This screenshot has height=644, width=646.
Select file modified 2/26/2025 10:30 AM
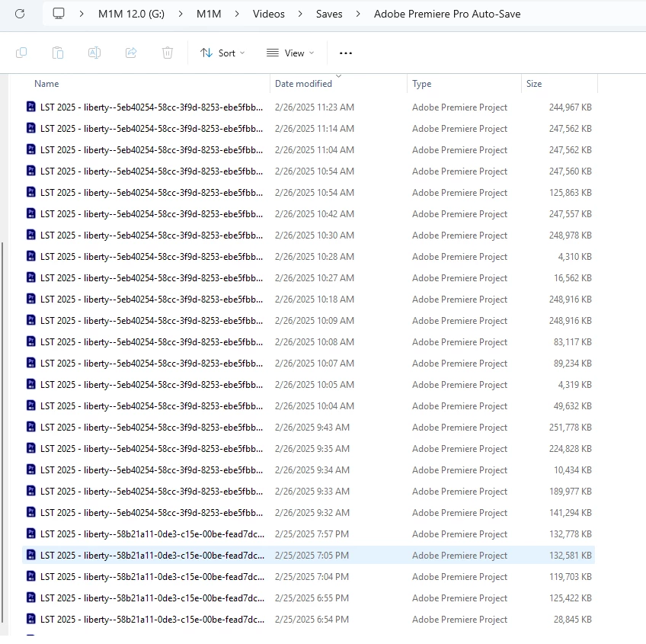tap(309, 235)
